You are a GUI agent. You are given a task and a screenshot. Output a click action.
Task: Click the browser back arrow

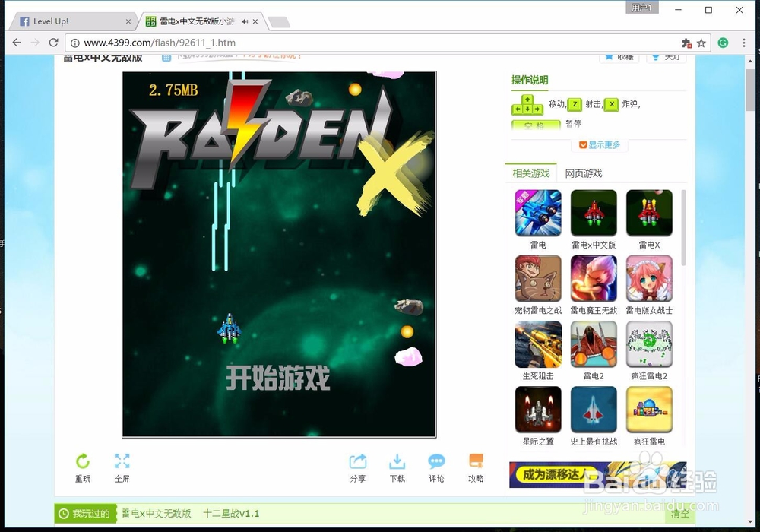coord(17,43)
